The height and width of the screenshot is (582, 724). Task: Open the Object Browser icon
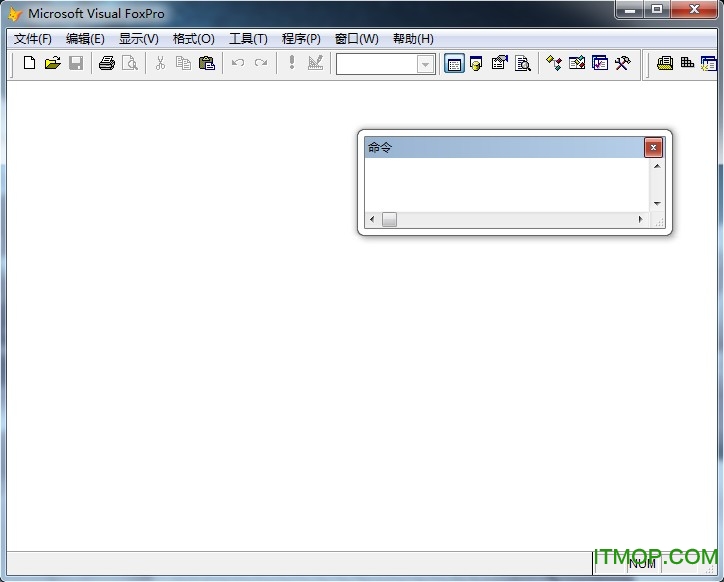click(577, 63)
